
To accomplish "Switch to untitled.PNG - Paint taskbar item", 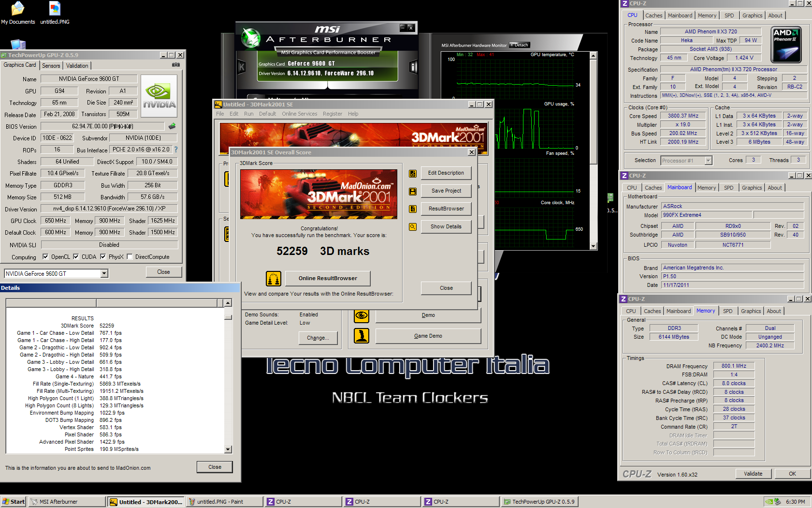I will (224, 502).
